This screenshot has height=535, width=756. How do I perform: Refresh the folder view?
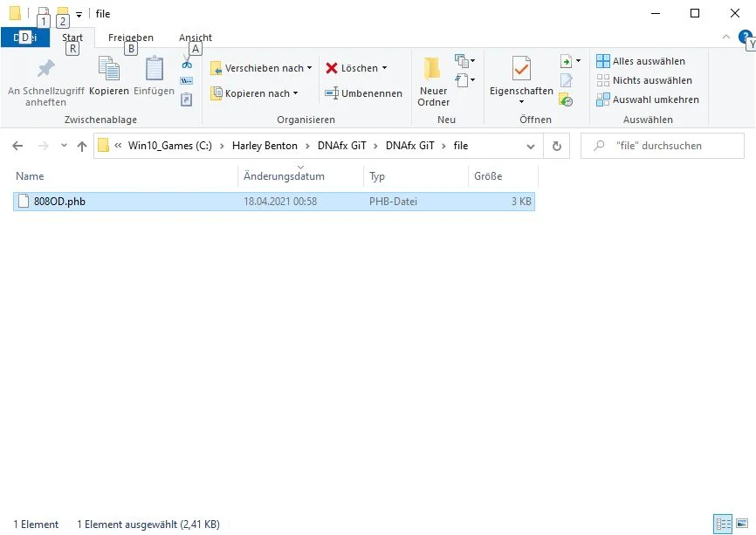coord(556,146)
